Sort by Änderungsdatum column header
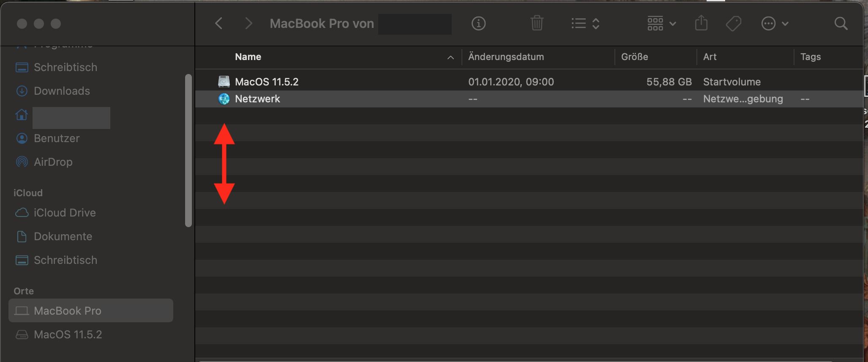 (x=506, y=57)
